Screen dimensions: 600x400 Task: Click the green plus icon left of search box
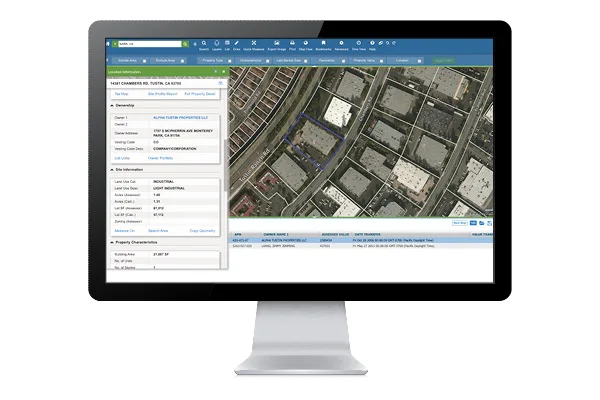115,44
